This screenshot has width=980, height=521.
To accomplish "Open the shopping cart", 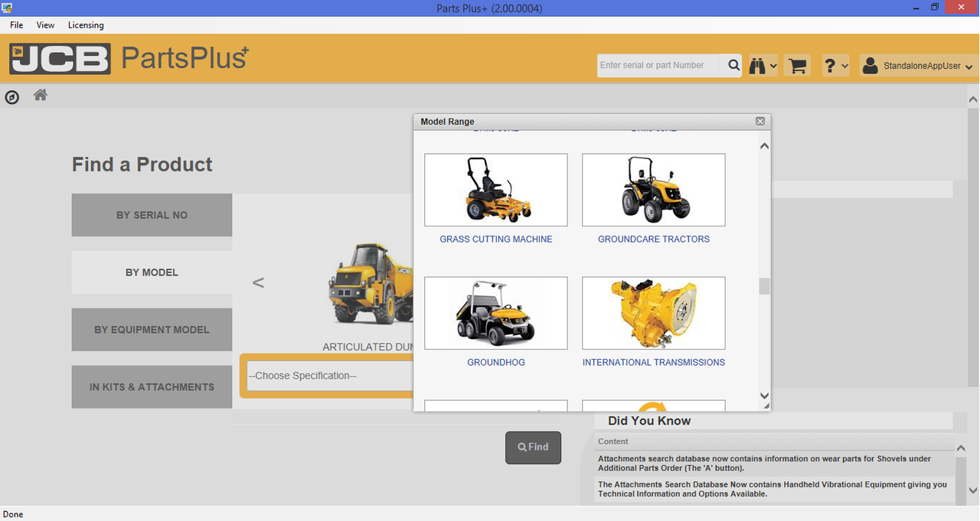I will tap(798, 66).
